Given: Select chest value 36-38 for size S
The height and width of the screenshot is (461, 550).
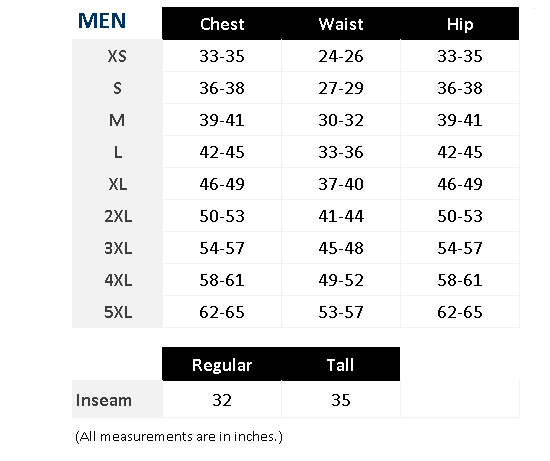Looking at the screenshot, I should 222,88.
